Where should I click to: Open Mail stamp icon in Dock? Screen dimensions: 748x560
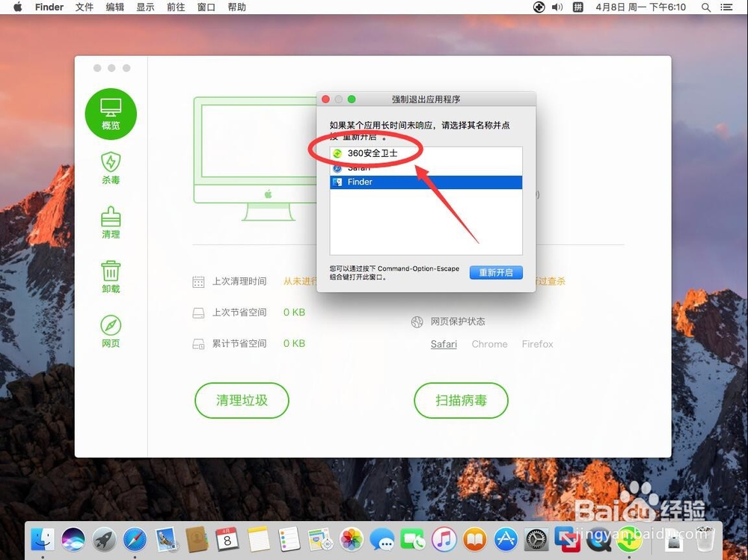166,540
